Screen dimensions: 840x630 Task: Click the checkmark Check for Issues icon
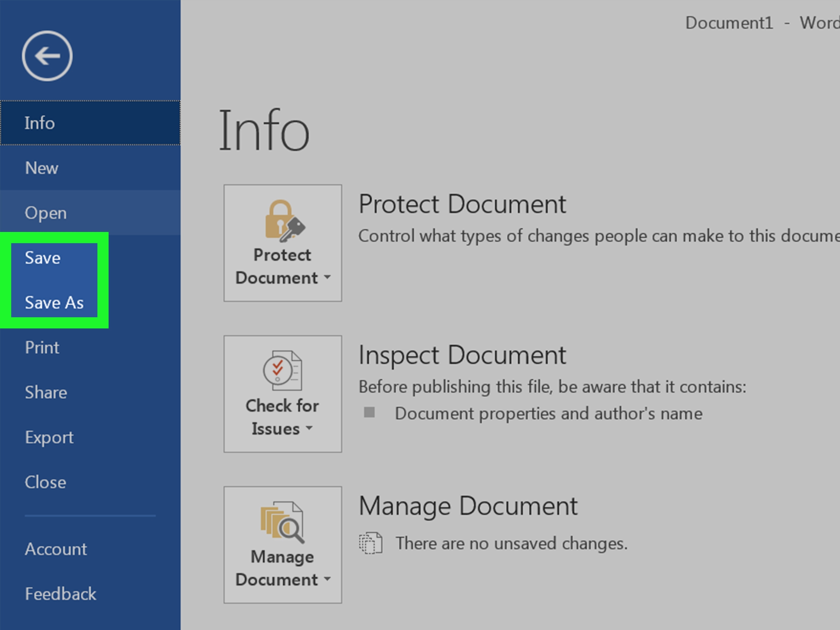click(279, 383)
